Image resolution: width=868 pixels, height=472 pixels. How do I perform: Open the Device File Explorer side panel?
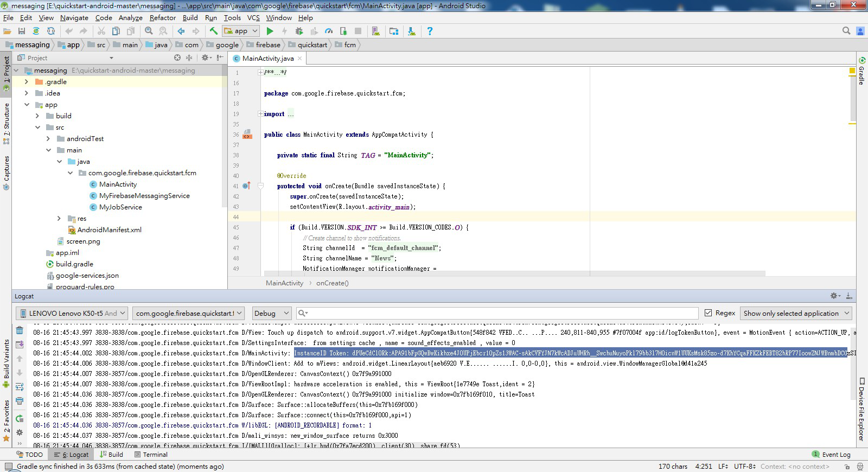862,410
